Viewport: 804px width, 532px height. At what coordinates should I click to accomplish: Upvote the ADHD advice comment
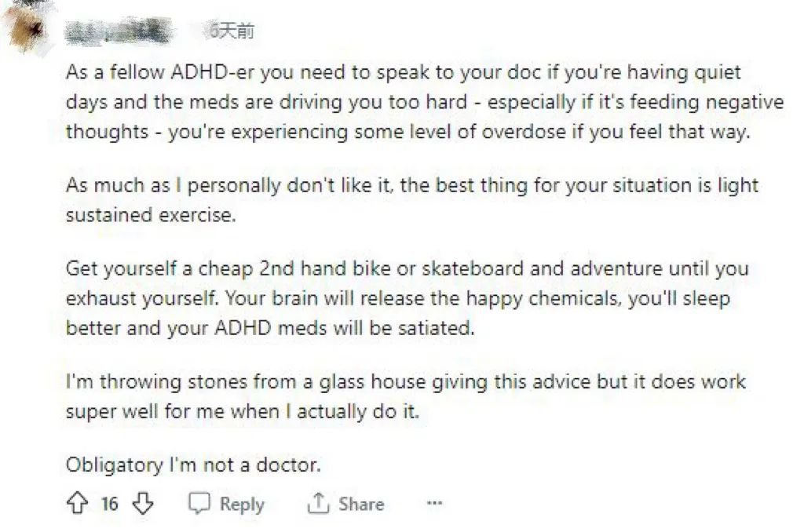pyautogui.click(x=77, y=503)
